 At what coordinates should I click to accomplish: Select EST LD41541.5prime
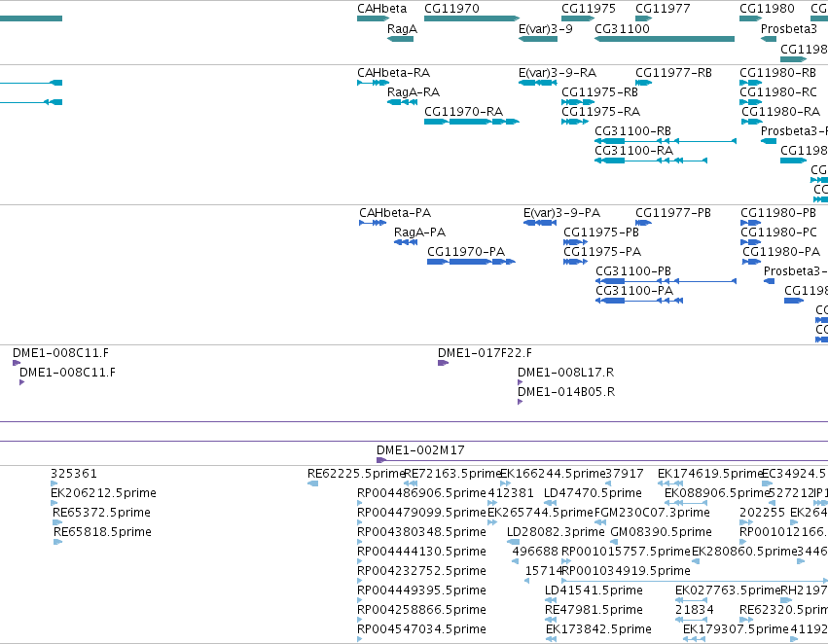click(551, 601)
